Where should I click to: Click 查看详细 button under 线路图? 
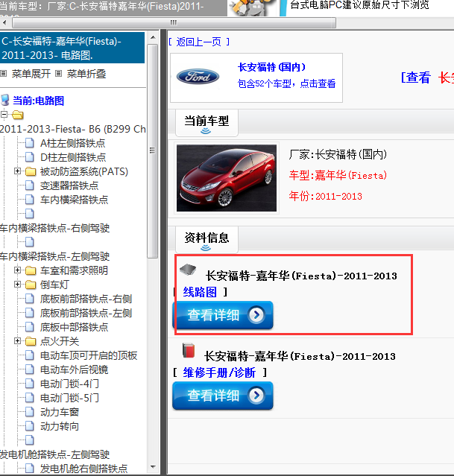tap(223, 315)
